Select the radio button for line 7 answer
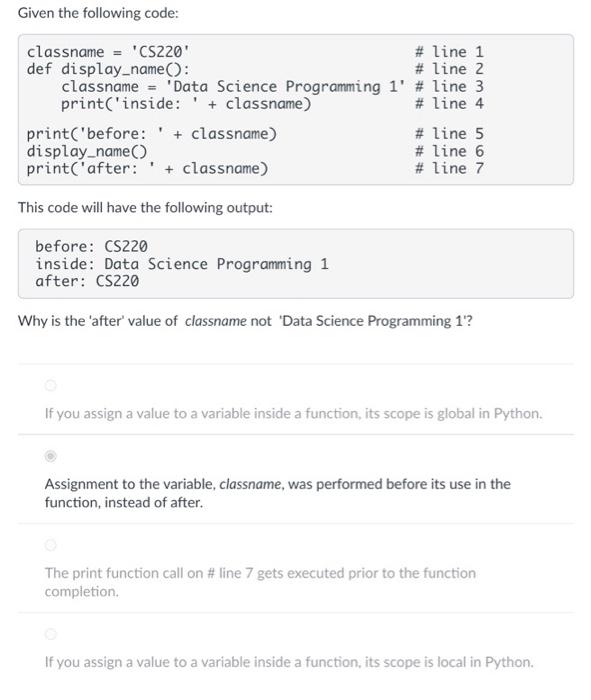The width and height of the screenshot is (591, 700). point(50,545)
